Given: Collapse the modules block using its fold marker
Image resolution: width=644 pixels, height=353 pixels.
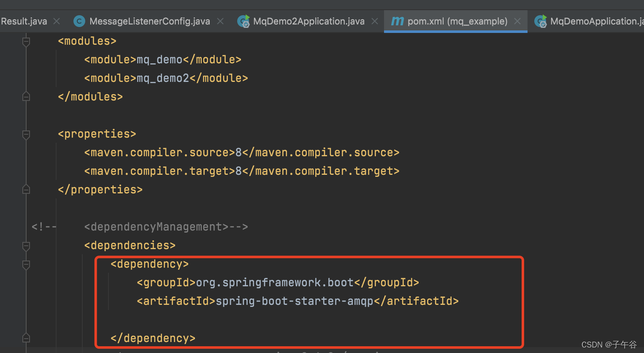Looking at the screenshot, I should point(26,41).
